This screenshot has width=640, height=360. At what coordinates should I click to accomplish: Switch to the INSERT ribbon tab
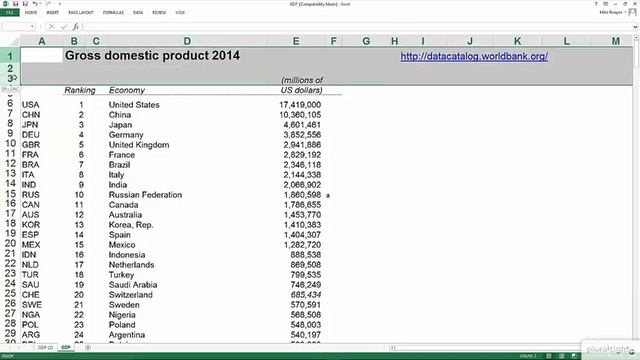click(53, 13)
